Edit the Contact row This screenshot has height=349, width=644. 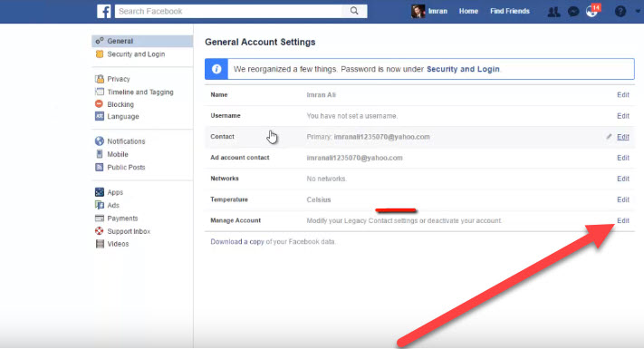click(x=622, y=137)
